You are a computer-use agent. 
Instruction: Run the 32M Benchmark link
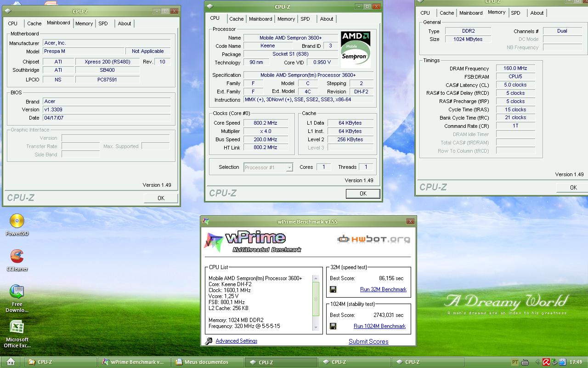click(x=383, y=289)
